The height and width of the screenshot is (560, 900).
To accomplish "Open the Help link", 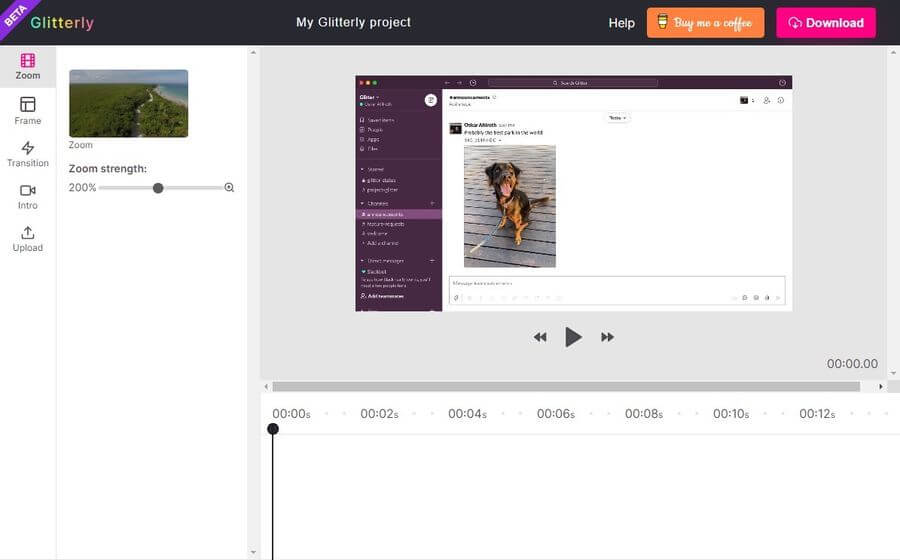I will [x=622, y=23].
